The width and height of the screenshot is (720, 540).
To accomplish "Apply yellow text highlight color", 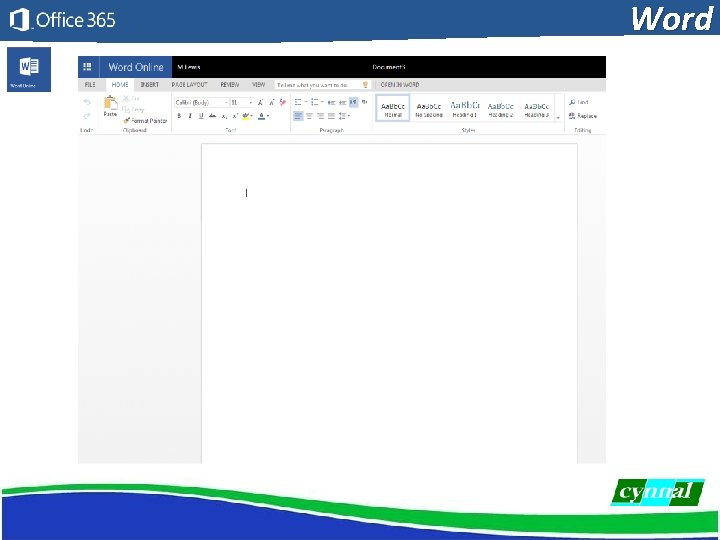I will click(246, 116).
